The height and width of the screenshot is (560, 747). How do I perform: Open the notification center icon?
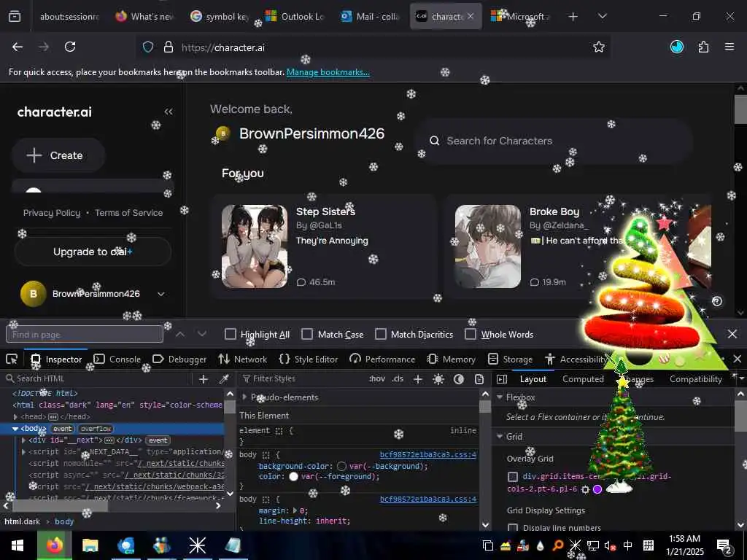724,545
